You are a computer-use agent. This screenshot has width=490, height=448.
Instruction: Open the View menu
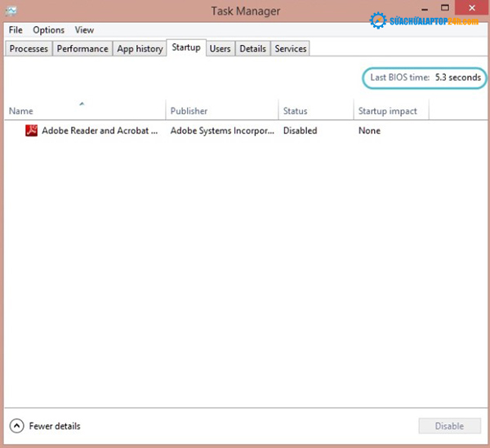pyautogui.click(x=84, y=30)
